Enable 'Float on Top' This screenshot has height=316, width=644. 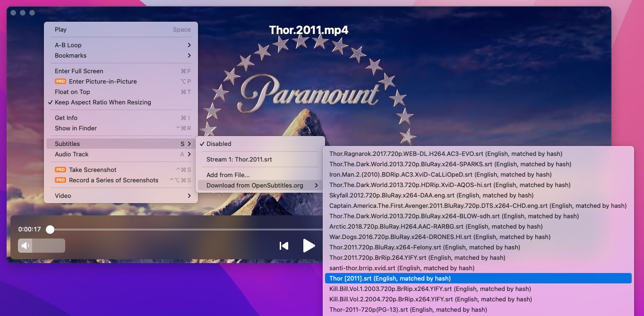tap(72, 92)
